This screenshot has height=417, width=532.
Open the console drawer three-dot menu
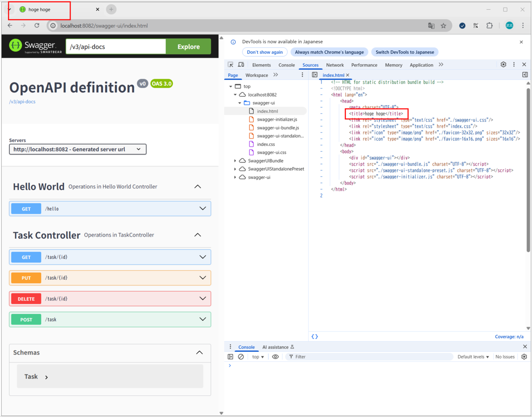pos(230,347)
